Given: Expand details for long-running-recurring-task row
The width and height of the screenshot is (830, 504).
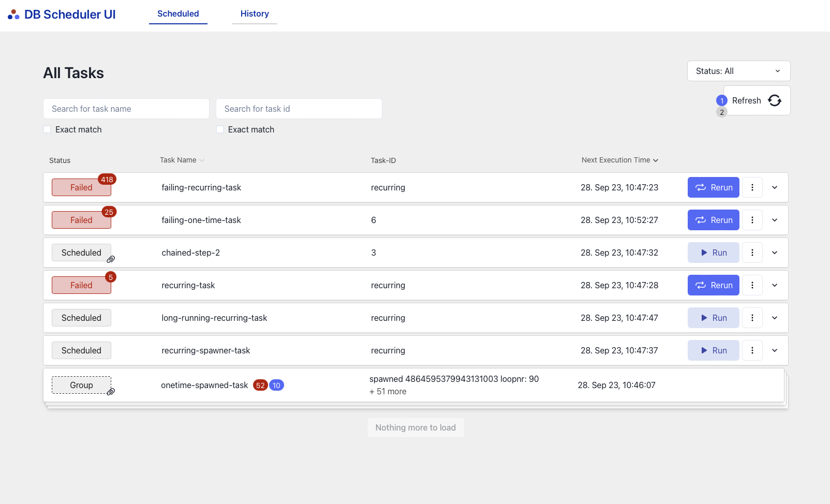Looking at the screenshot, I should coord(775,318).
